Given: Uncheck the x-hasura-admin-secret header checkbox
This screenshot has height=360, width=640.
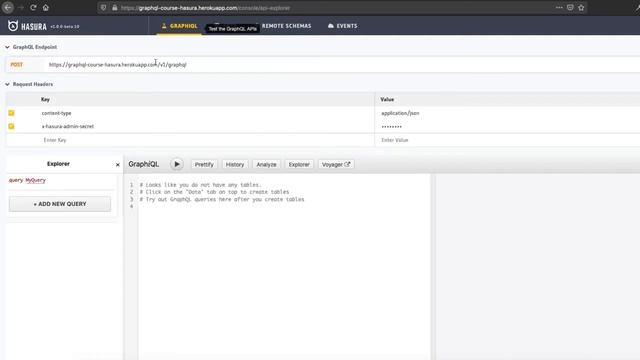Looking at the screenshot, I should click(x=11, y=126).
